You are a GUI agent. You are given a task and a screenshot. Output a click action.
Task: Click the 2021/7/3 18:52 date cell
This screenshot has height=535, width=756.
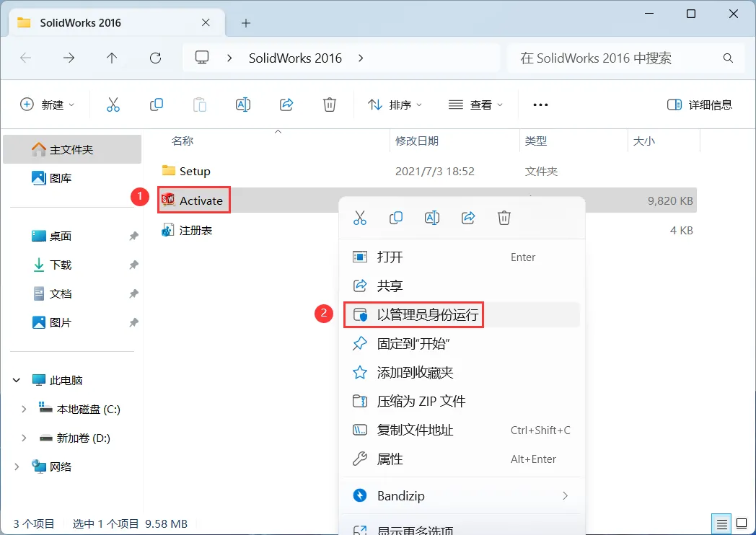click(435, 171)
